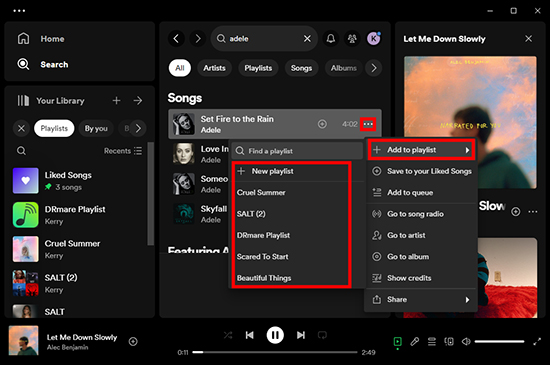Open the Home page

[41, 39]
